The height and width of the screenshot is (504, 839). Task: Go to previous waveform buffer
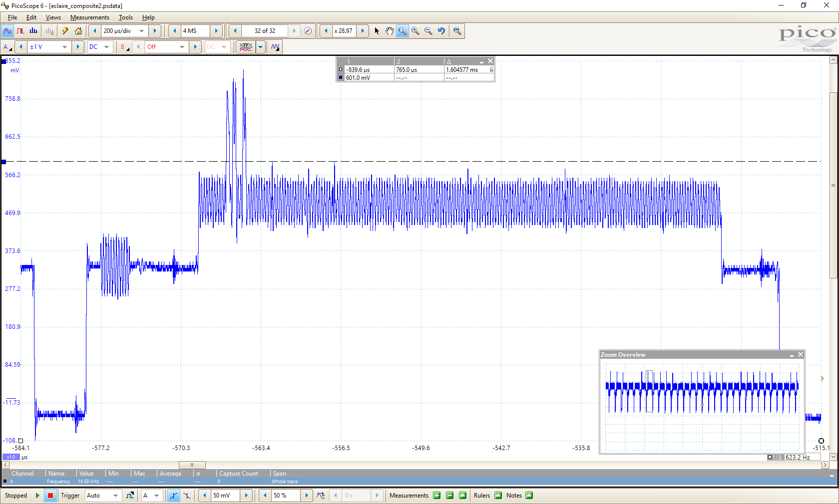235,31
